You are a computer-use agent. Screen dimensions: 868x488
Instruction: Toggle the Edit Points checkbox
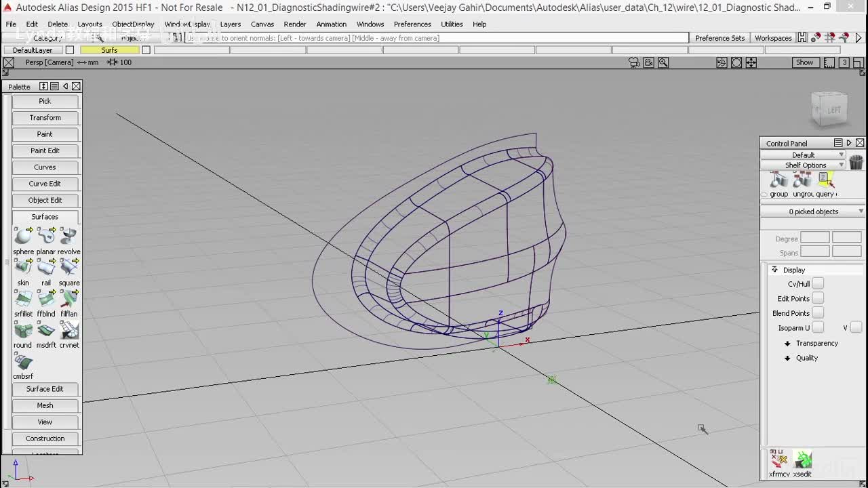[x=818, y=298]
